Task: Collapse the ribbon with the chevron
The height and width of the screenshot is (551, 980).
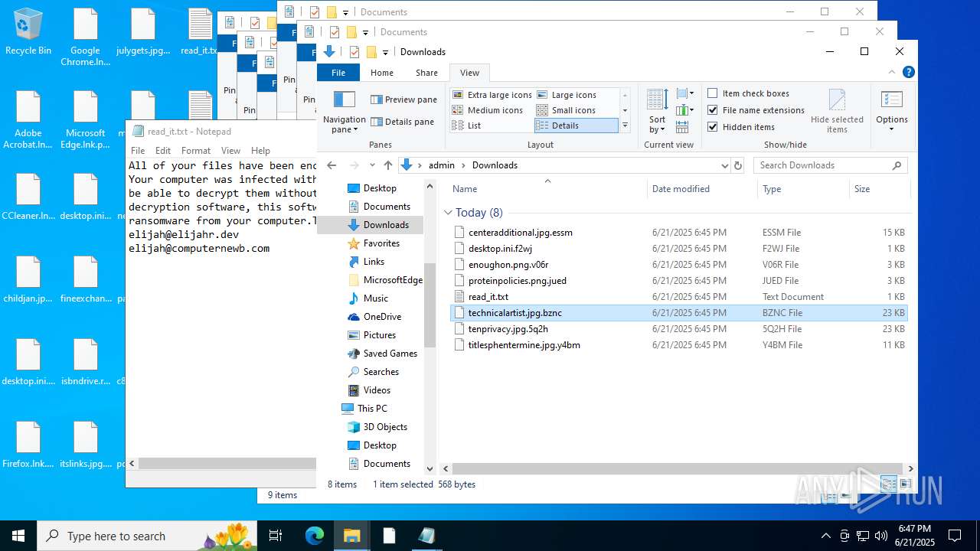Action: [x=891, y=73]
